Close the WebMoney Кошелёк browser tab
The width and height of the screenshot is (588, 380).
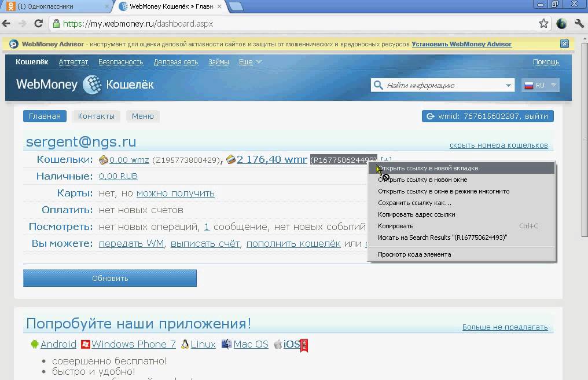[x=219, y=6]
